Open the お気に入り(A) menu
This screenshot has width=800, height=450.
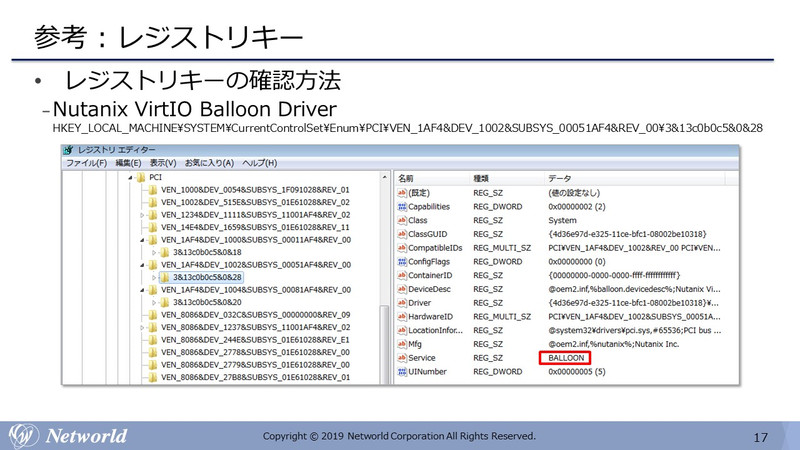point(209,163)
